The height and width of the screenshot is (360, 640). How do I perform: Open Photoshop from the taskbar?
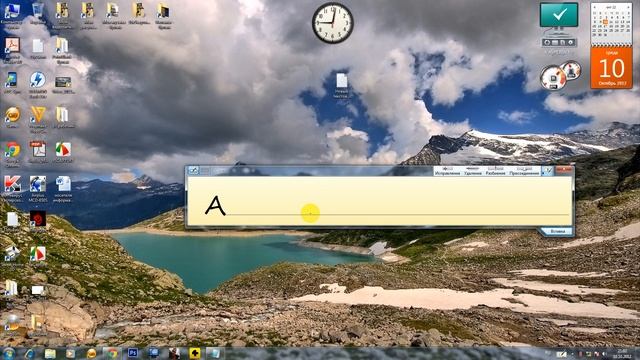[x=133, y=353]
